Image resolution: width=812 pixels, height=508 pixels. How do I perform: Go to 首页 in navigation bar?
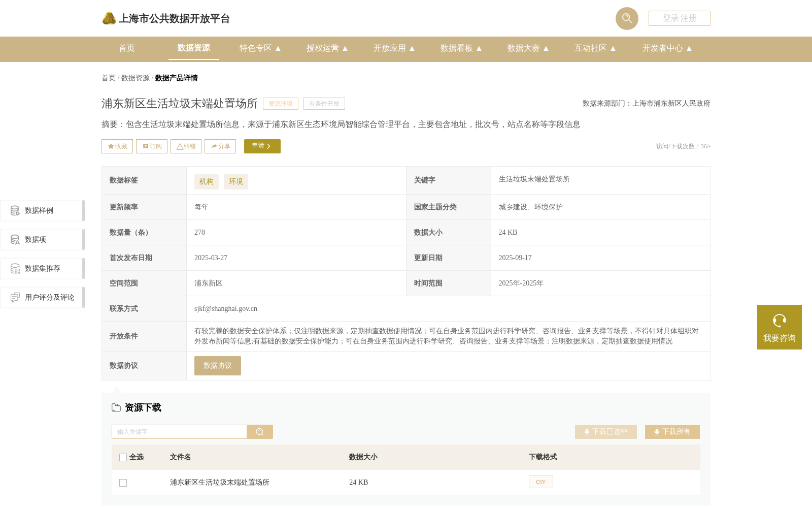127,48
